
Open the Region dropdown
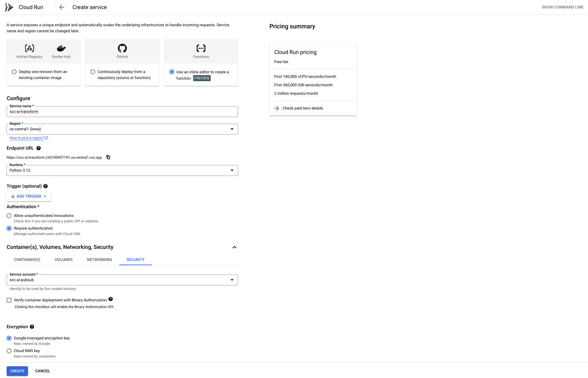pyautogui.click(x=122, y=129)
